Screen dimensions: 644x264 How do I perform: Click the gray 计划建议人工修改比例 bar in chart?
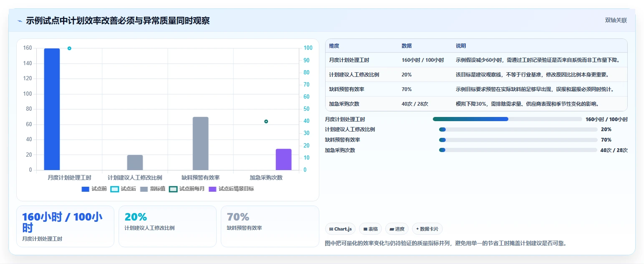135,162
